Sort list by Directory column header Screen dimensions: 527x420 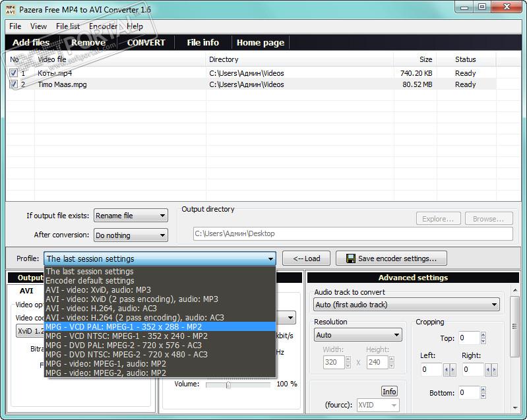pos(300,59)
